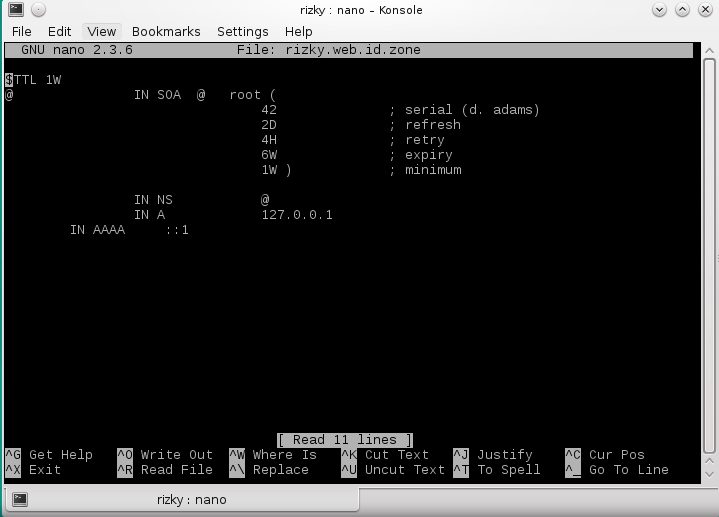Click the refresh value '2D'

coord(269,125)
